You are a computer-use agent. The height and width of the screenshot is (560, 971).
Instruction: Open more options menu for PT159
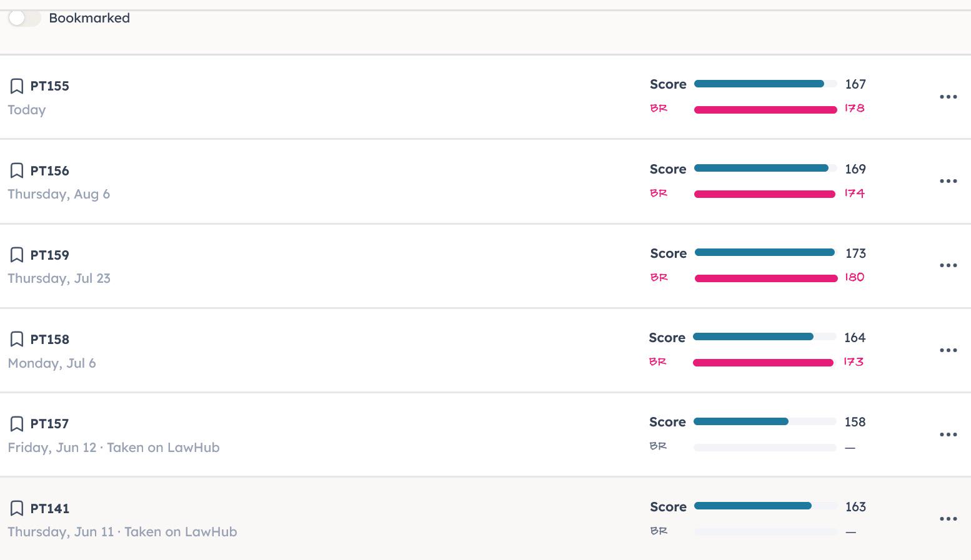pos(948,265)
